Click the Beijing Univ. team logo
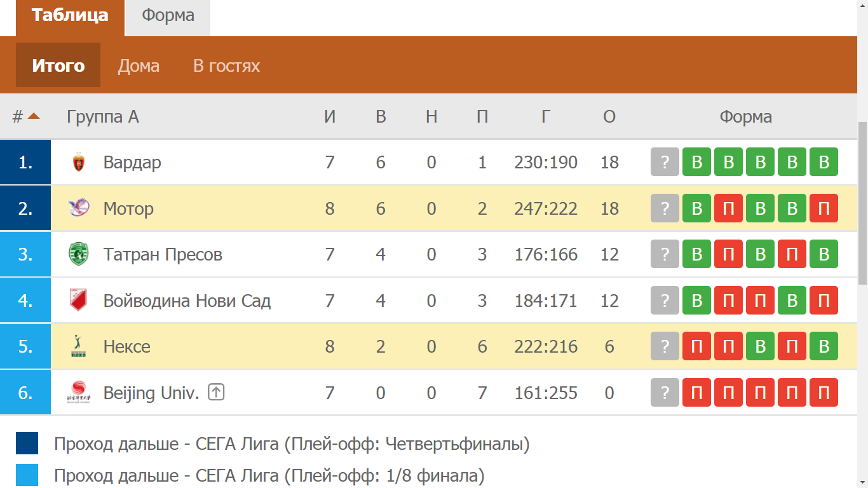Viewport: 868px width, 488px height. click(79, 393)
